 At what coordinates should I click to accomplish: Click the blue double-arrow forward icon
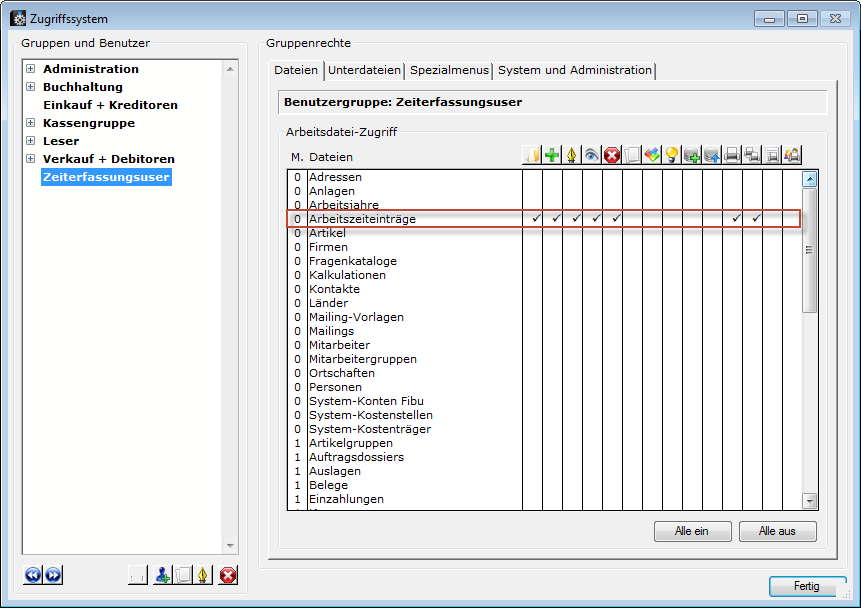coord(53,575)
